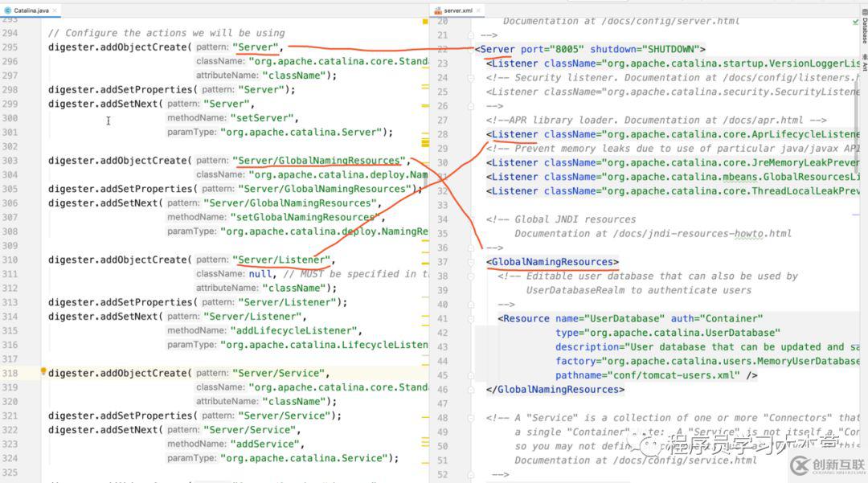Open the Ant tool window
The height and width of the screenshot is (483, 868).
[x=864, y=67]
